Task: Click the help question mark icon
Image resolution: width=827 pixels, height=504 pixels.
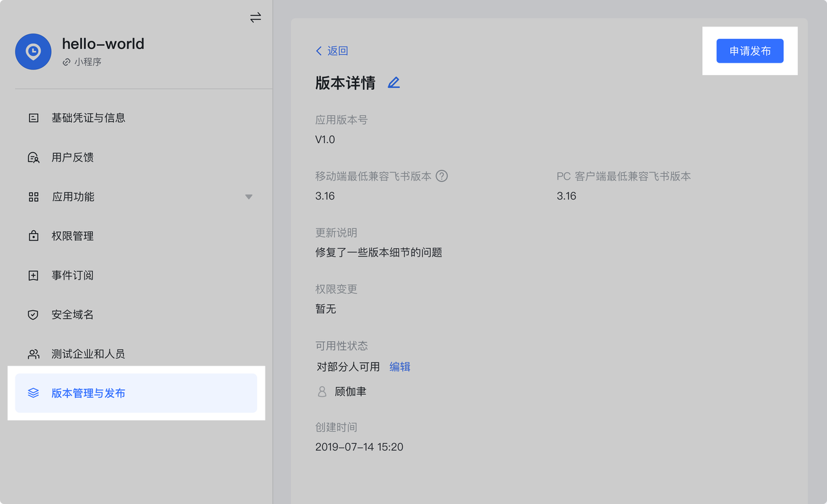Action: click(442, 176)
